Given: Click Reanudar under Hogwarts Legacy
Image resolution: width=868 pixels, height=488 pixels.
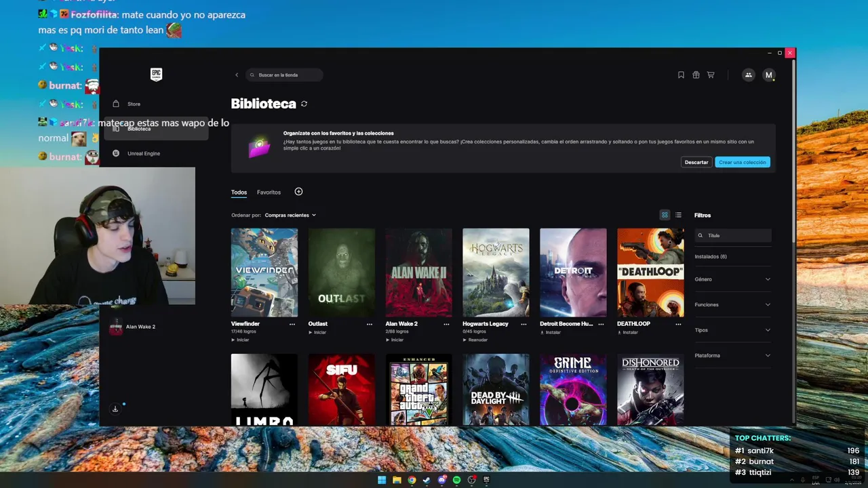Looking at the screenshot, I should click(475, 340).
